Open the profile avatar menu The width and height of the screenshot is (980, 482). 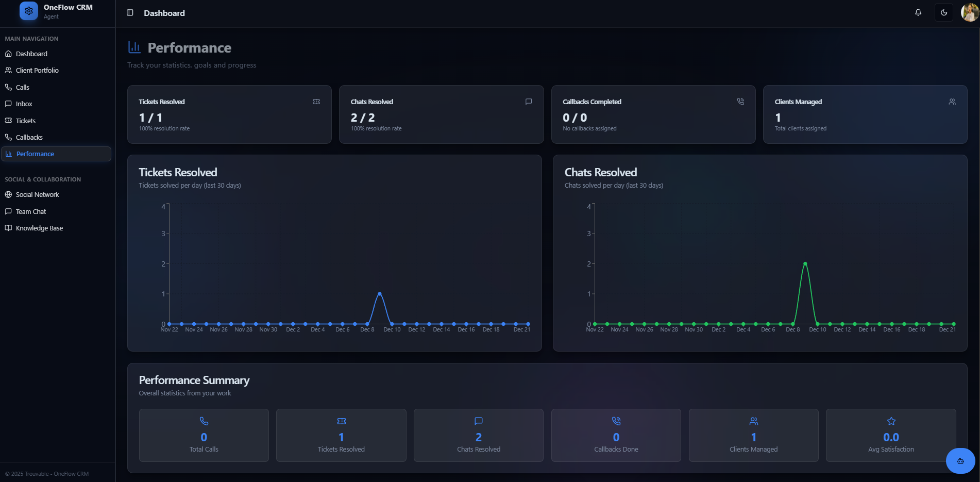click(x=969, y=12)
